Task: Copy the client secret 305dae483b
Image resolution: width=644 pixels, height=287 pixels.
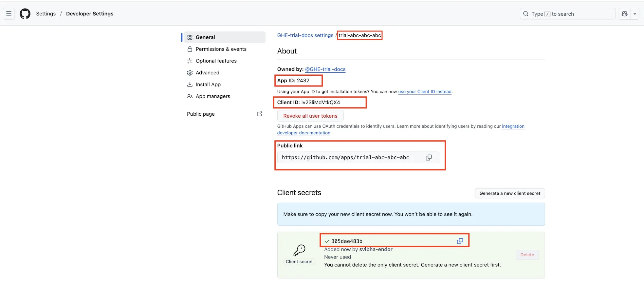Action: (x=460, y=241)
